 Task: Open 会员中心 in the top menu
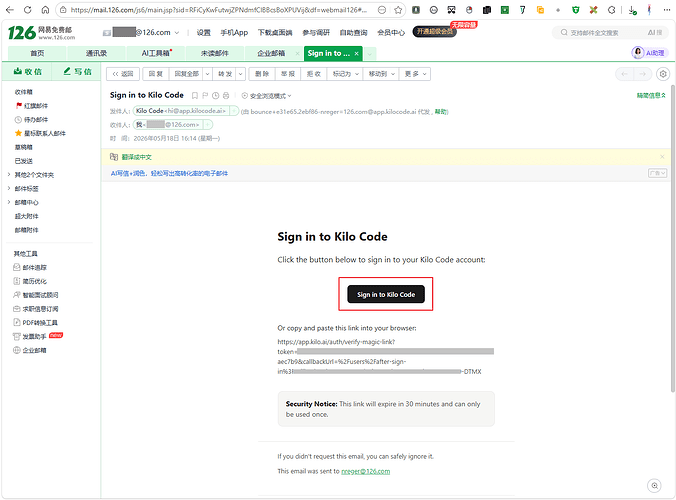391,33
